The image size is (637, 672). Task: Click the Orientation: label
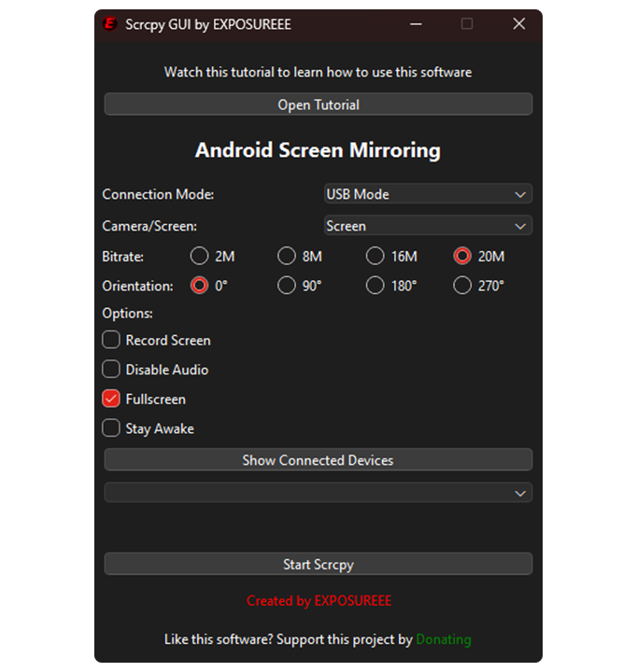pos(137,286)
